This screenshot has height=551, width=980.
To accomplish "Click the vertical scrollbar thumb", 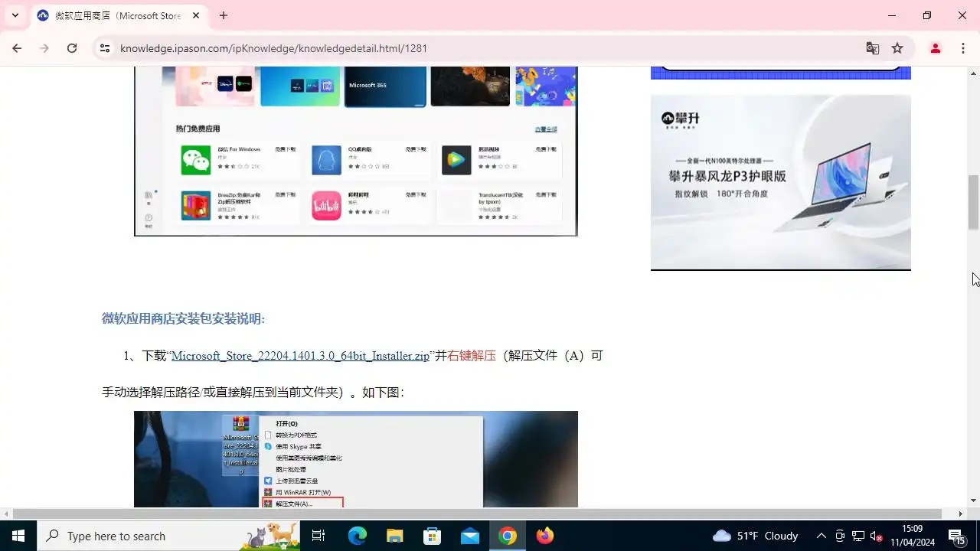I will [973, 202].
